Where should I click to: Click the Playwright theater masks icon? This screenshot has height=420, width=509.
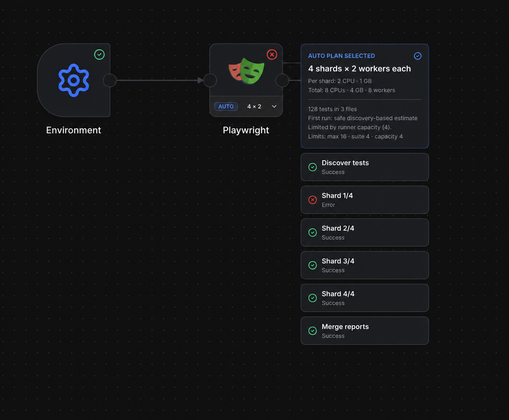(246, 71)
